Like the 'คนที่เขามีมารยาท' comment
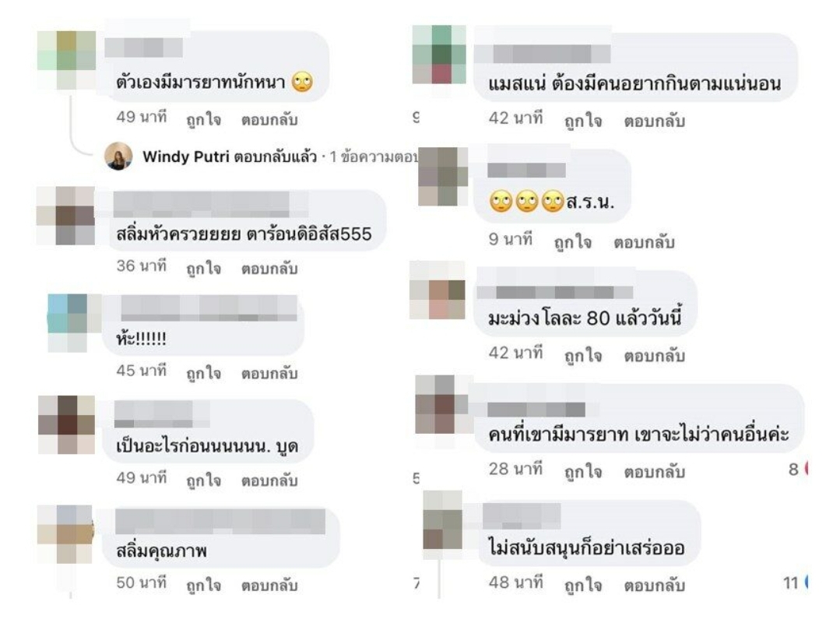840x623 pixels. pos(583,471)
